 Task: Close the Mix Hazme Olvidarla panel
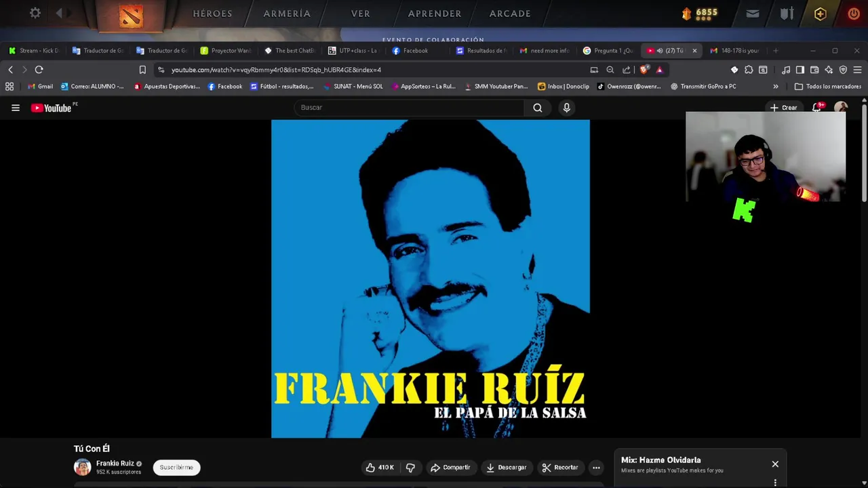pyautogui.click(x=775, y=464)
